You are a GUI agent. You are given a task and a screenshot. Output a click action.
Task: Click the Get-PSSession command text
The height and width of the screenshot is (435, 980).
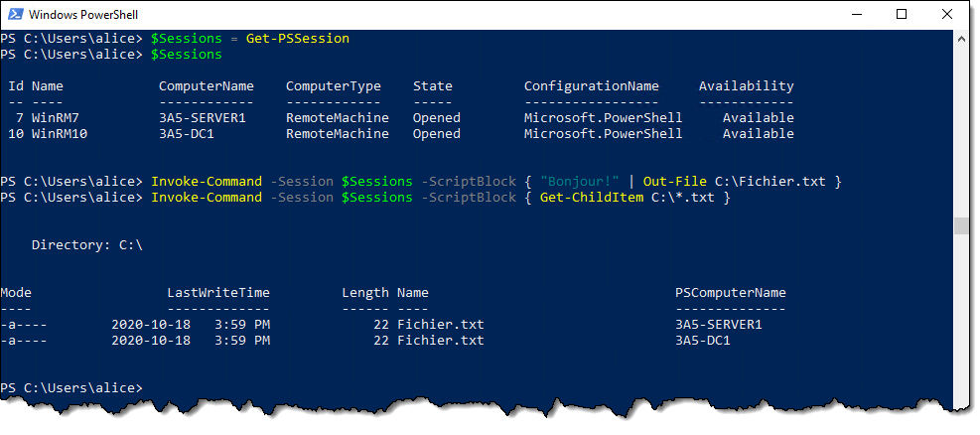click(298, 39)
